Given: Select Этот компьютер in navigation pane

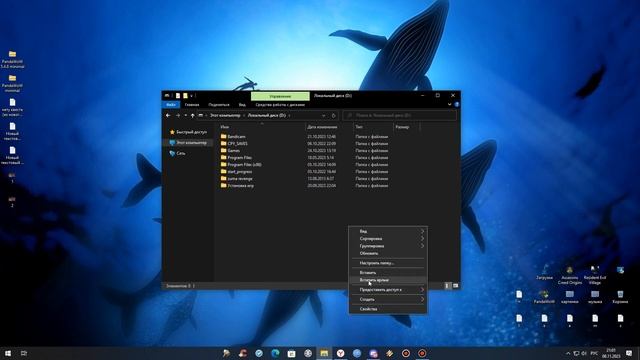Looking at the screenshot, I should [x=188, y=143].
